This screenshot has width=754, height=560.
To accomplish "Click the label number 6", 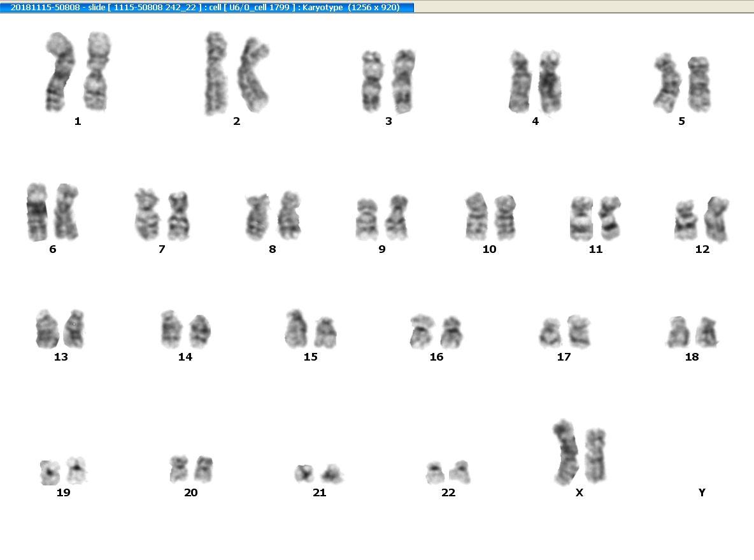I will [x=52, y=249].
